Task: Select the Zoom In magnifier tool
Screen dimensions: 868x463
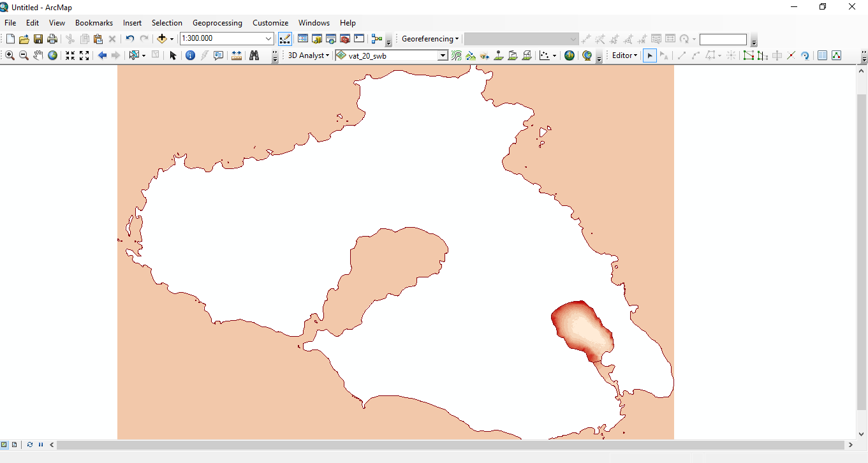Action: pos(10,55)
